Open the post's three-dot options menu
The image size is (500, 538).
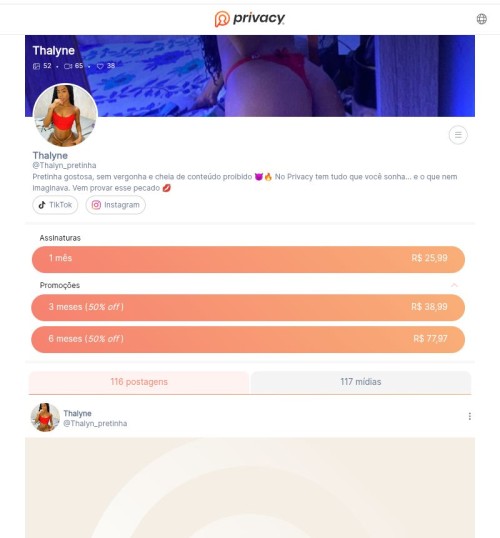tap(469, 416)
